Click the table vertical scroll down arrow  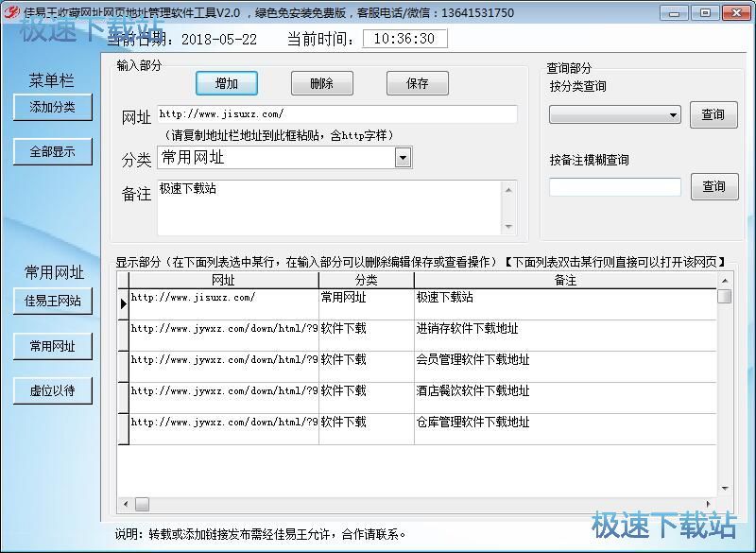[x=725, y=489]
